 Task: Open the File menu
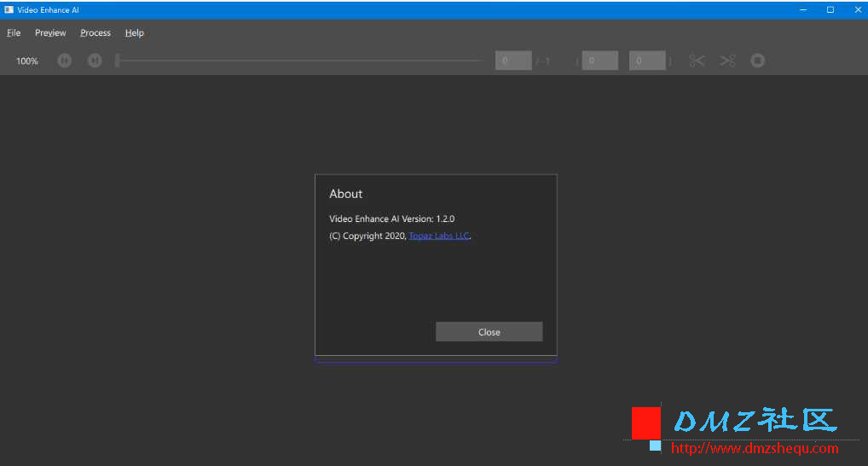click(14, 32)
